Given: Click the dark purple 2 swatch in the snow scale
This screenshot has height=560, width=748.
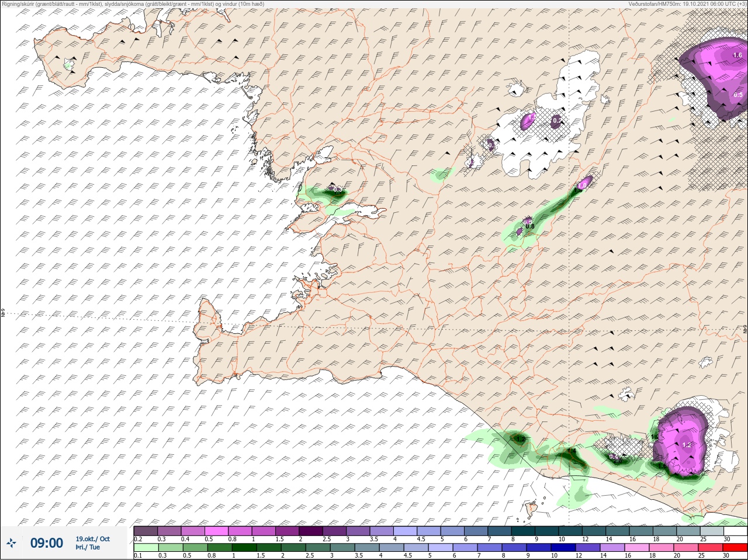Looking at the screenshot, I should tap(311, 531).
